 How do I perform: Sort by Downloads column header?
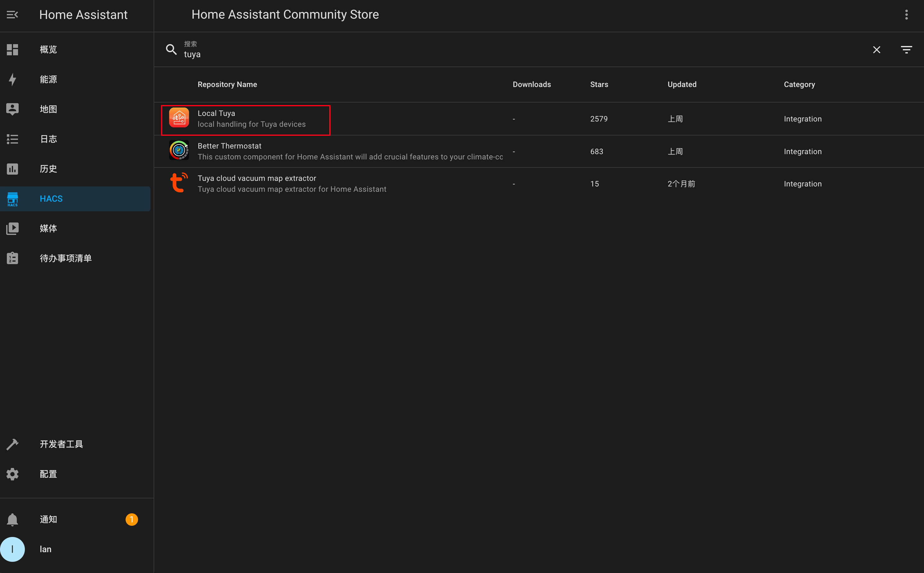(x=532, y=85)
